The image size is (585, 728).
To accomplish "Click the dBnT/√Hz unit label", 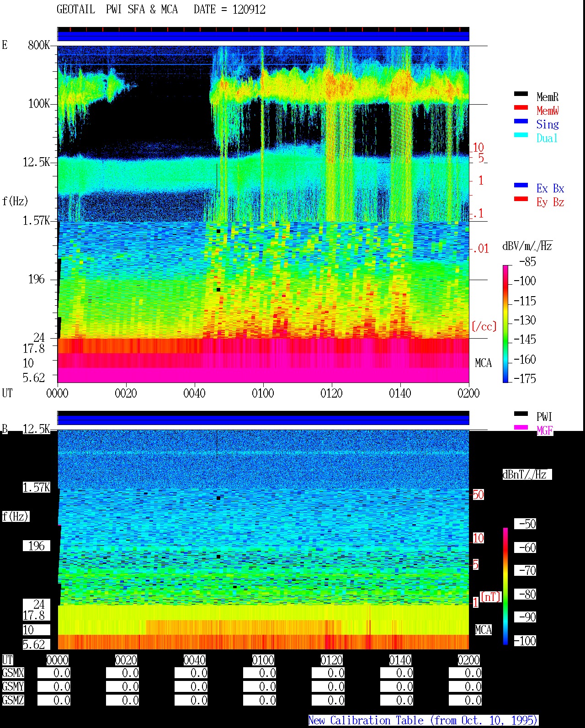I will [527, 474].
